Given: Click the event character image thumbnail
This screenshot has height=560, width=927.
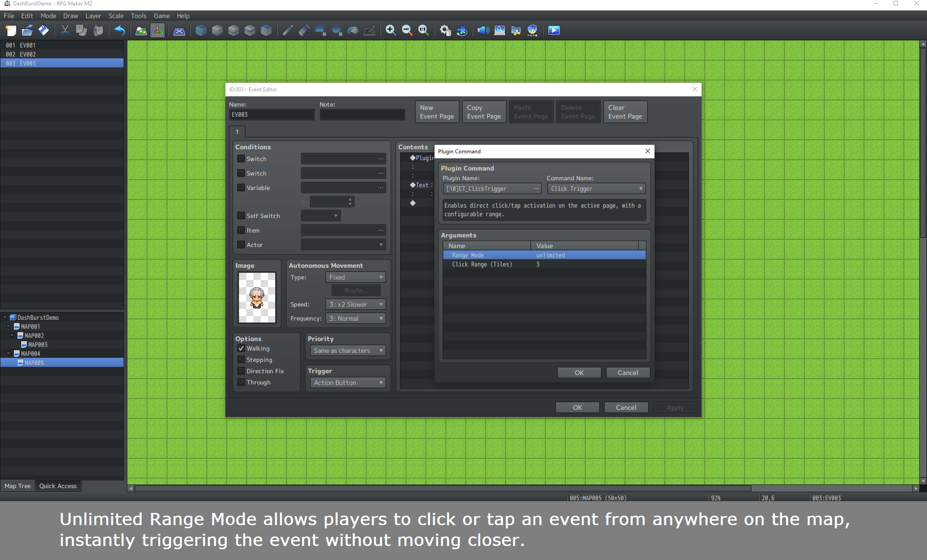Looking at the screenshot, I should coord(257,298).
